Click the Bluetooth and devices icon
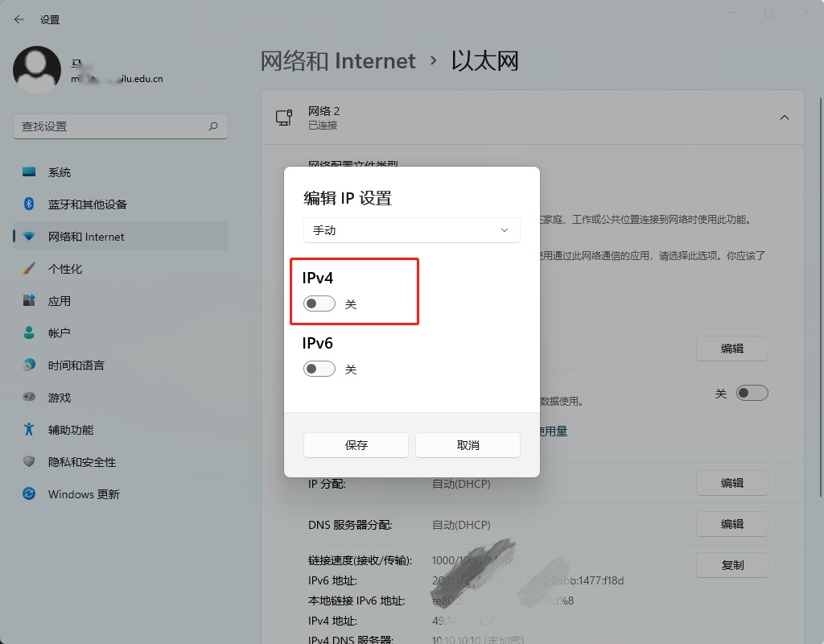This screenshot has width=824, height=644. [30, 204]
